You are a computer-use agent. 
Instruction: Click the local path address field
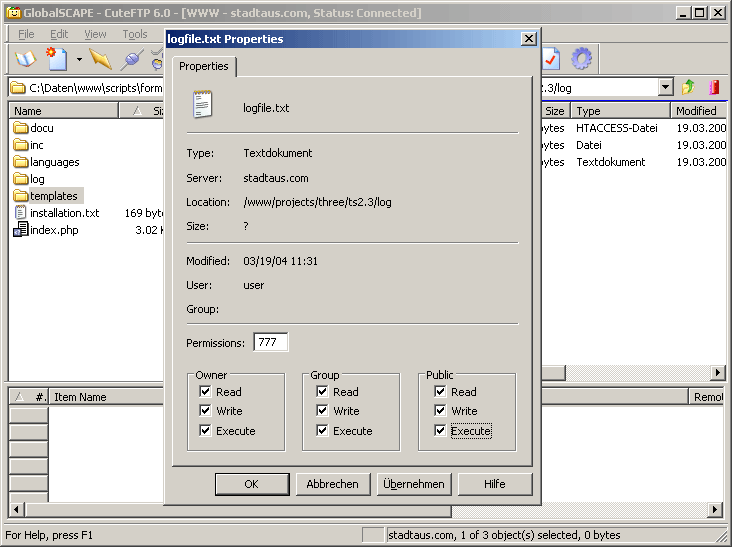click(95, 88)
